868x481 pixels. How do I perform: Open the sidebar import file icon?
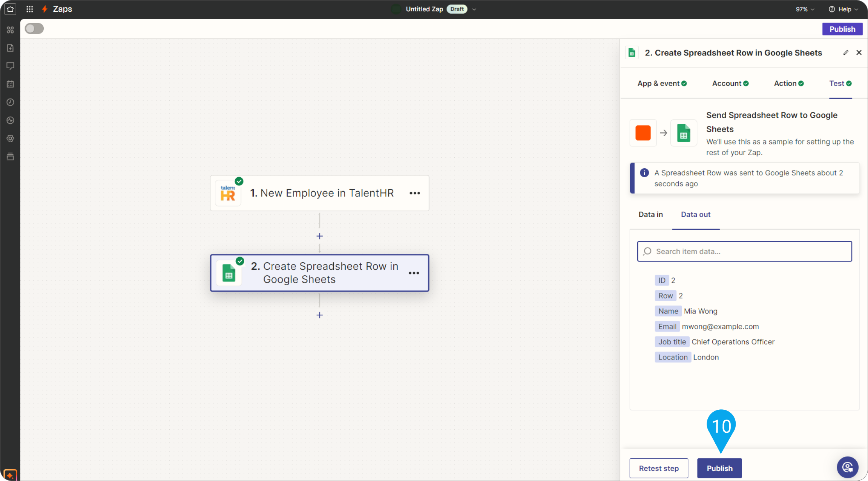click(x=11, y=48)
